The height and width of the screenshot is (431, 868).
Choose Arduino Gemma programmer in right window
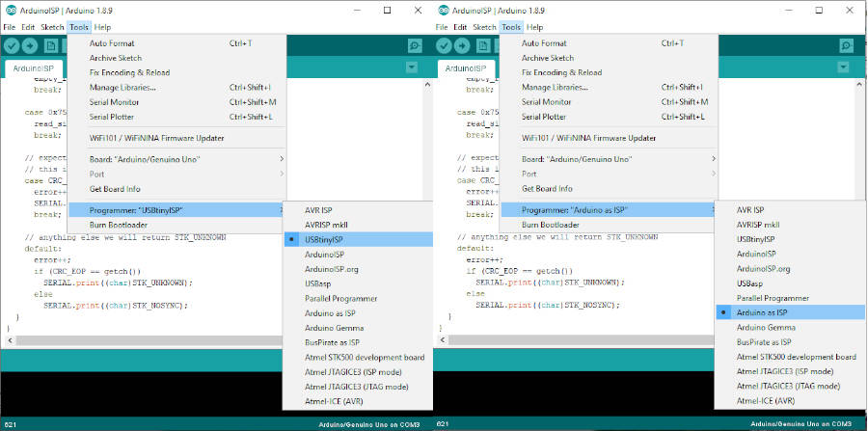pos(766,328)
